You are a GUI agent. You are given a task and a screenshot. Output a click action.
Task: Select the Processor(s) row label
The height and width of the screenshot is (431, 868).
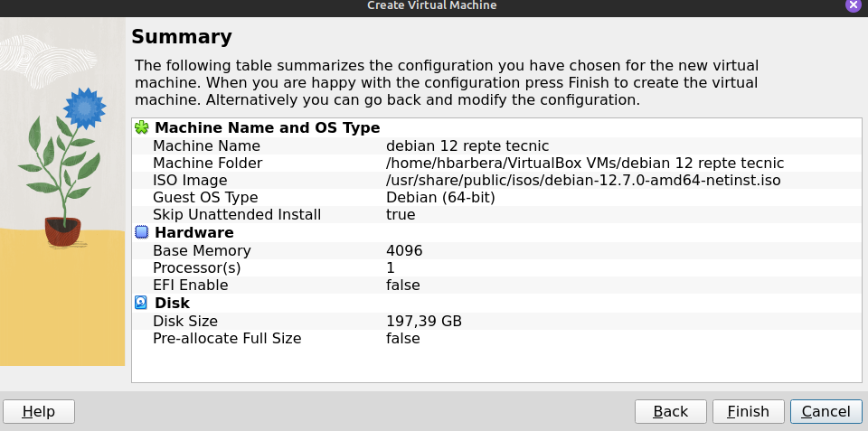coord(197,267)
